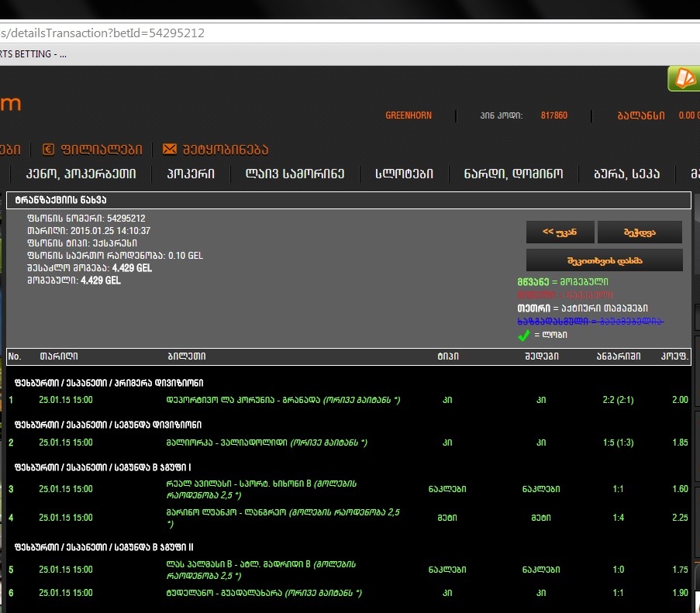Click the ბალანსი balance label

pos(640,115)
